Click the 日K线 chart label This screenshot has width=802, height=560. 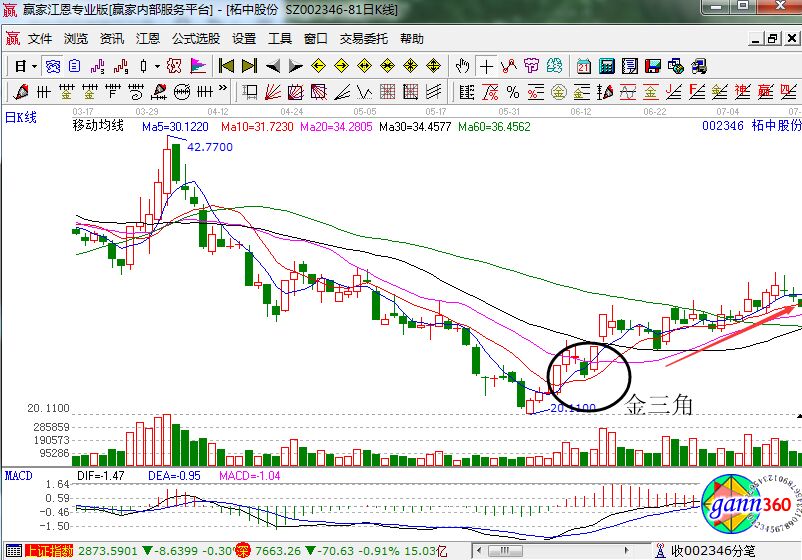(x=21, y=117)
